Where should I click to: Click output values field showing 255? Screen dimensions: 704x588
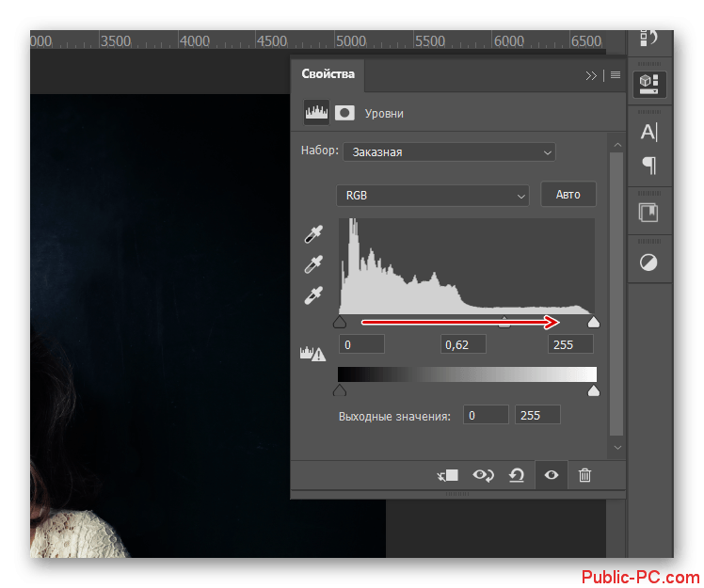pyautogui.click(x=537, y=415)
